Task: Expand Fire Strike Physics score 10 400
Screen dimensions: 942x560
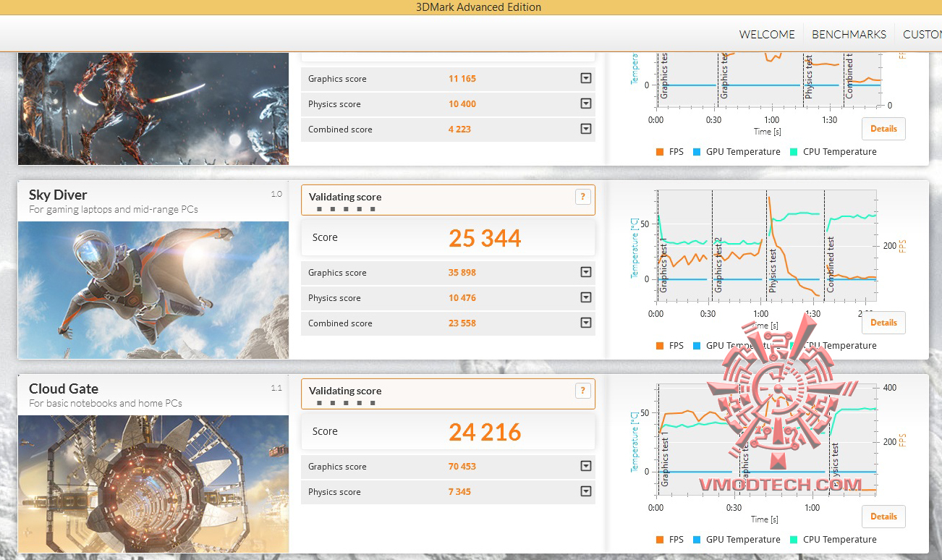Action: 586,104
